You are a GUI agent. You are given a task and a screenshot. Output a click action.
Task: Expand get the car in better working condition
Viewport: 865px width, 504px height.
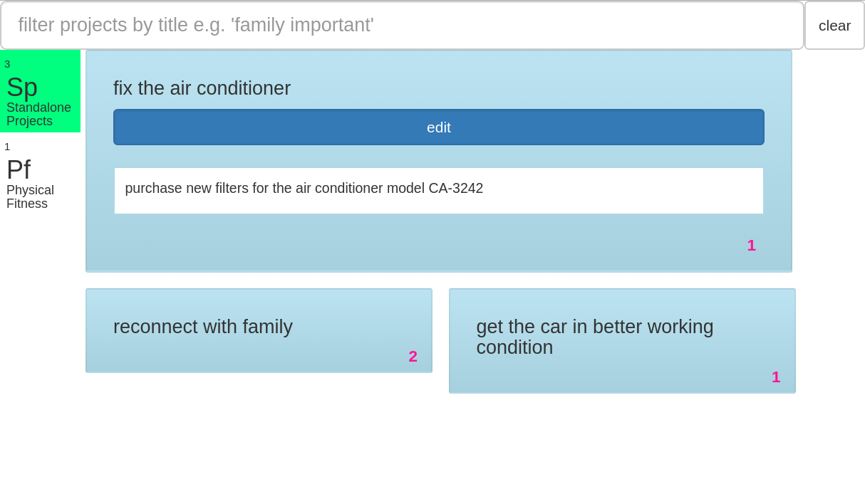[595, 337]
